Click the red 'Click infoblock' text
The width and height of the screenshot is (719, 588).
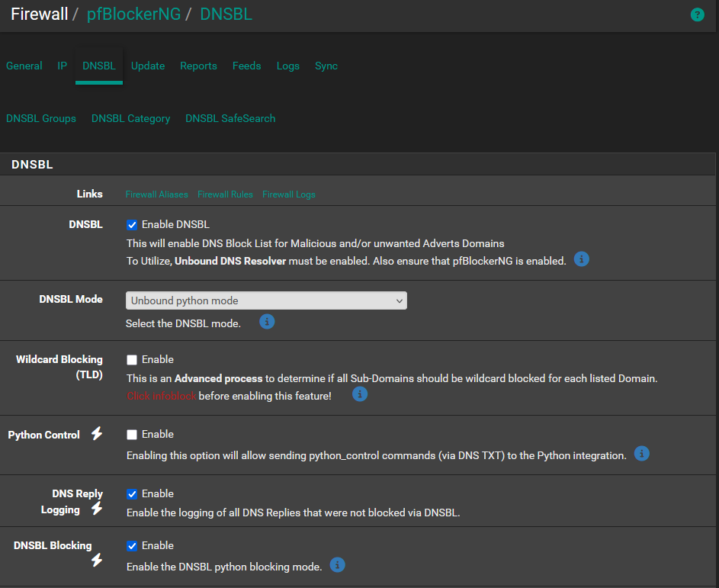point(162,397)
